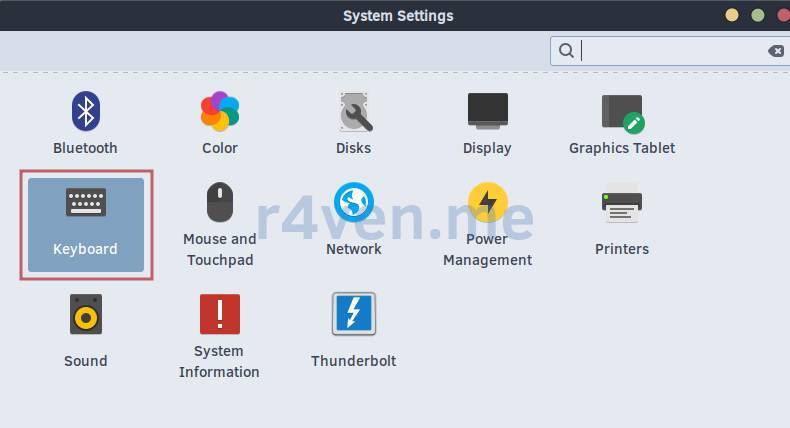Minimize the window with yellow button
The height and width of the screenshot is (428, 790).
point(732,15)
